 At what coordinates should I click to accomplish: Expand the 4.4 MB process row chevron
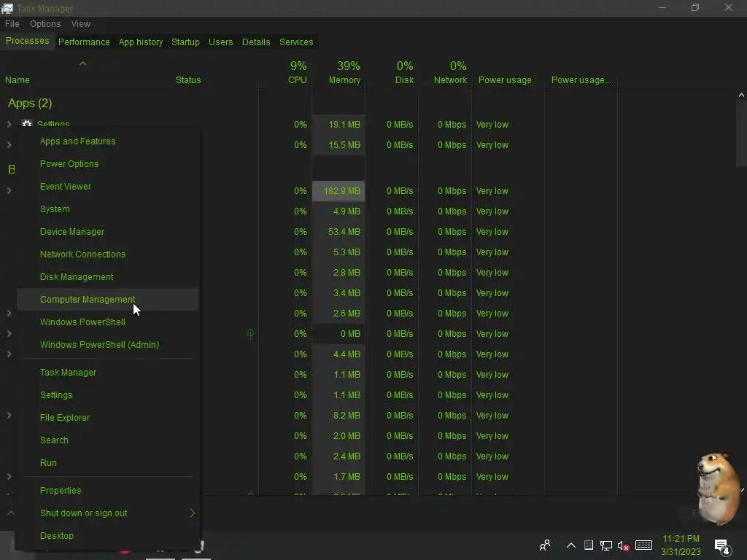coord(9,354)
